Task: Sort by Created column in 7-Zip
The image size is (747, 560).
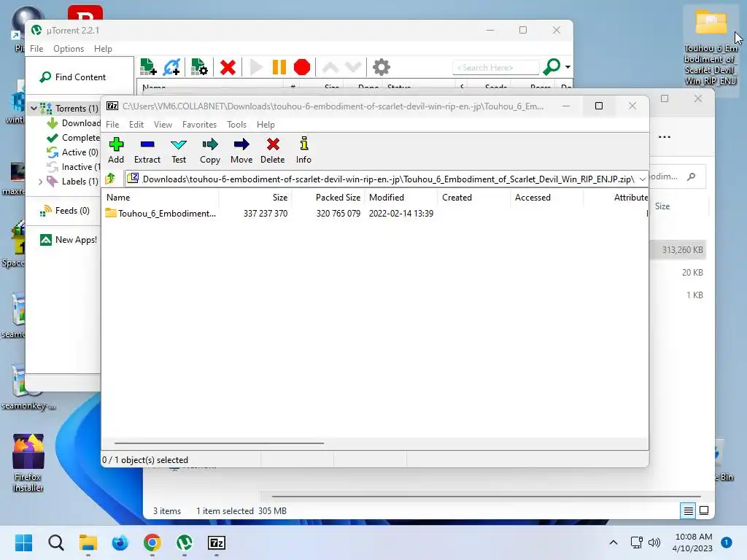Action: click(474, 197)
